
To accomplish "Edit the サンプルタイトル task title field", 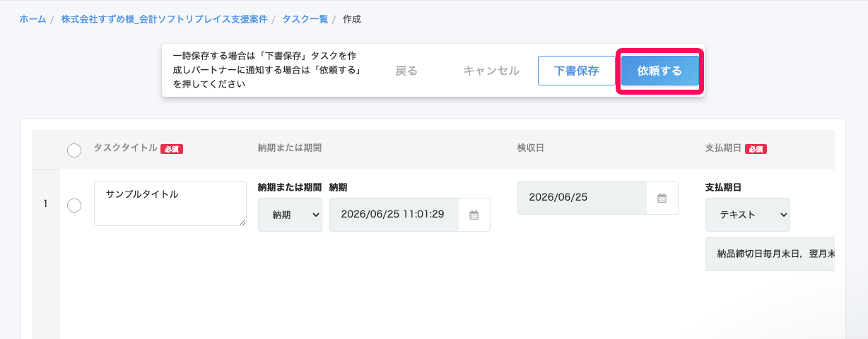I will coord(170,203).
